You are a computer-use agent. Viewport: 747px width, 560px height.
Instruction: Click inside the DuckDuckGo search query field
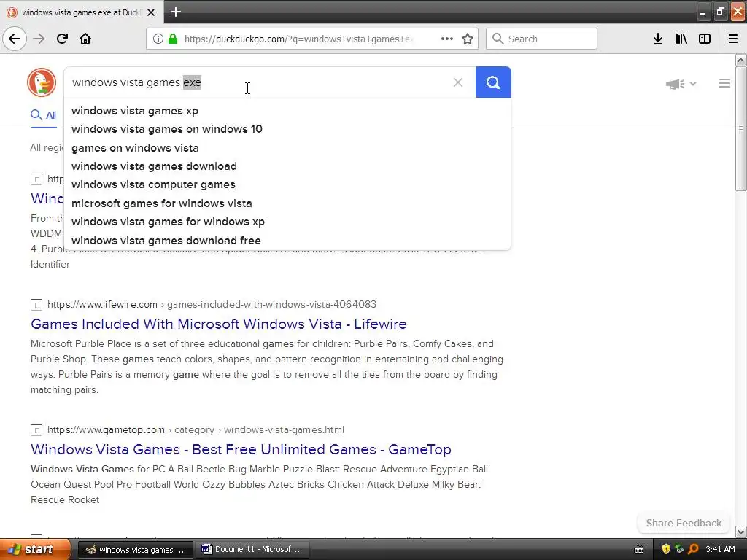[x=258, y=82]
